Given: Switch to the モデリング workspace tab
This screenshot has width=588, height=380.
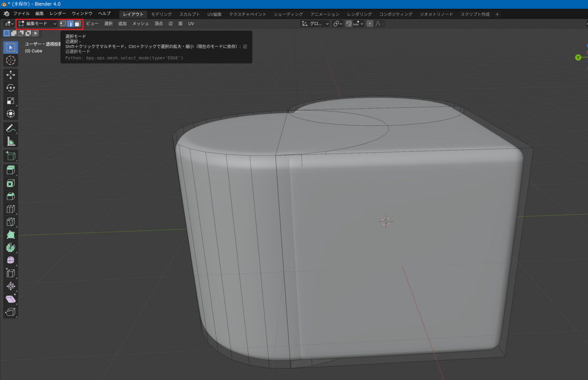Looking at the screenshot, I should pos(161,14).
